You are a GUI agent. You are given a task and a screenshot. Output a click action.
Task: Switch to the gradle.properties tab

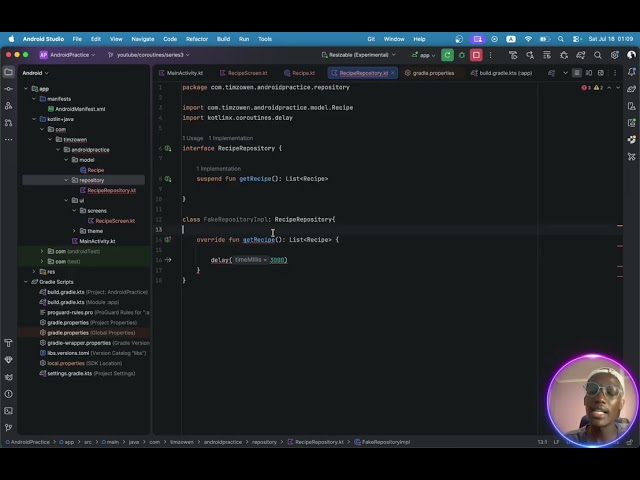point(429,73)
